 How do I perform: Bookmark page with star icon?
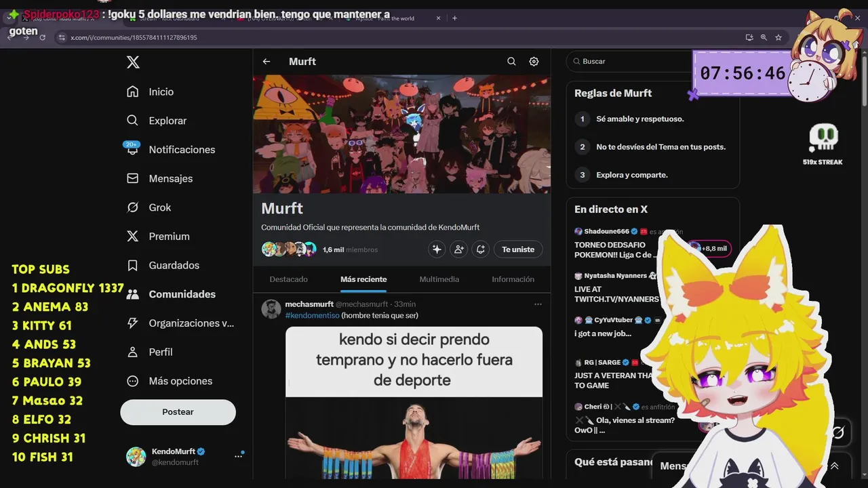[x=778, y=37]
